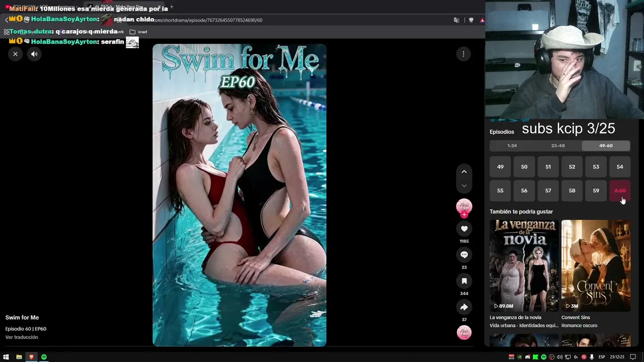The width and height of the screenshot is (644, 362).
Task: Click the "La venganza de la novia" title
Action: click(515, 318)
